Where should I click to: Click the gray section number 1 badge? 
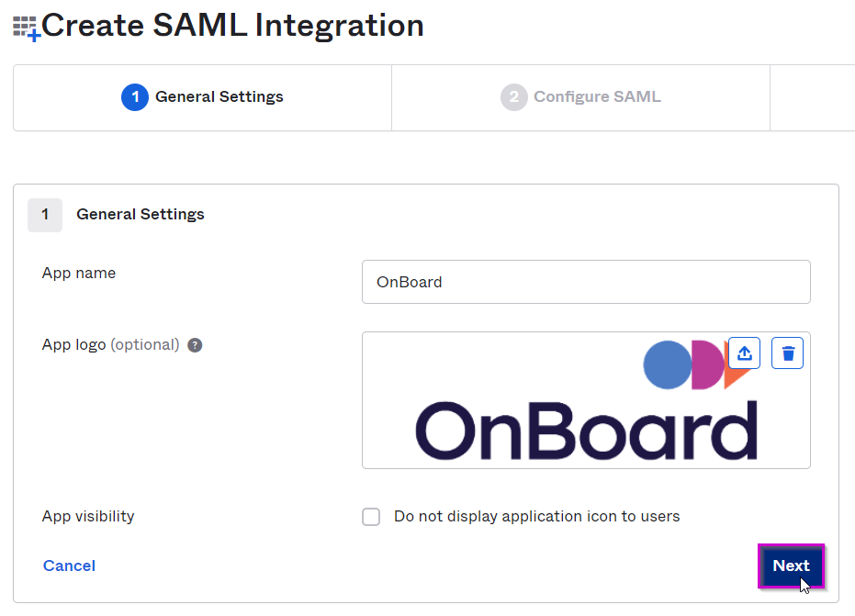45,215
